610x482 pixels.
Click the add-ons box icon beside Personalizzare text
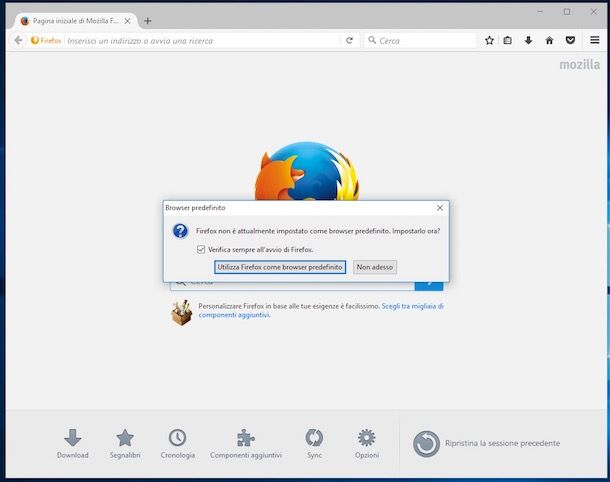[182, 312]
